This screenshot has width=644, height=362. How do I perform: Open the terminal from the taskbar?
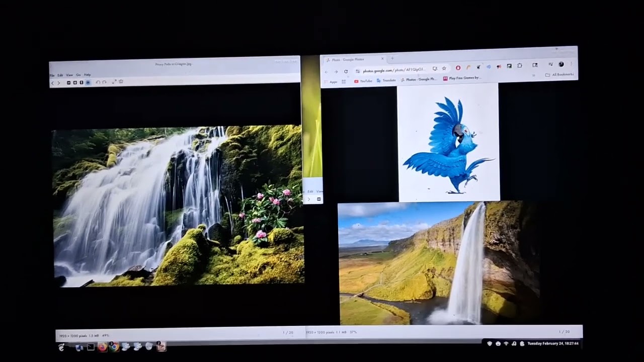coord(91,347)
